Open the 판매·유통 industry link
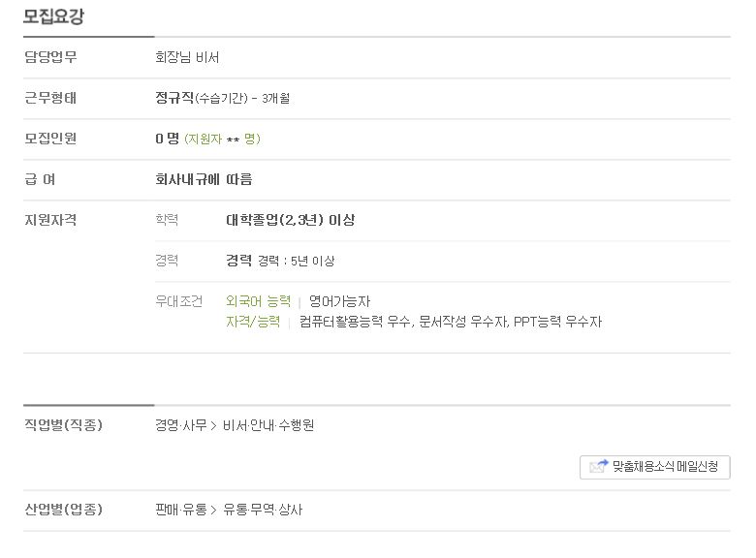This screenshot has height=558, width=756. (x=181, y=510)
